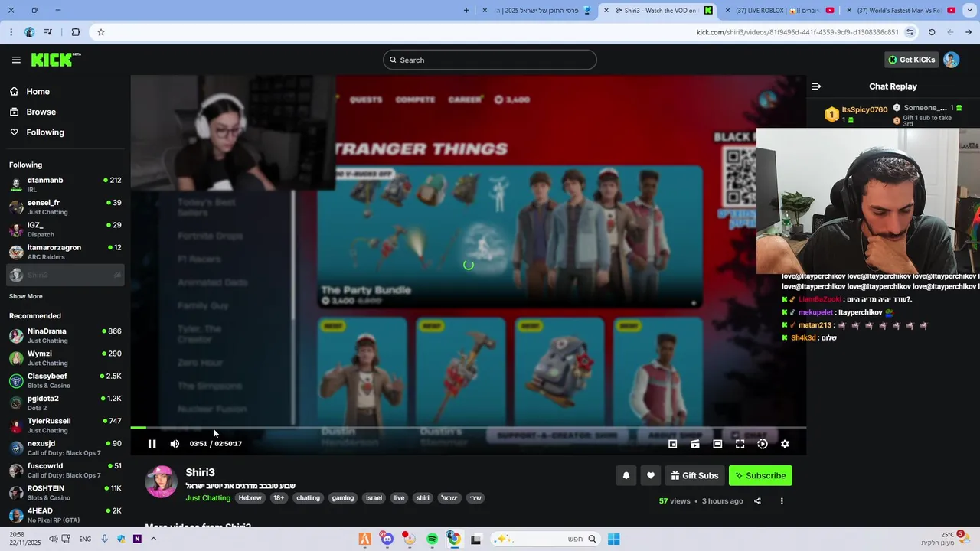Open Spotify from the taskbar
Viewport: 980px width, 551px height.
(432, 539)
